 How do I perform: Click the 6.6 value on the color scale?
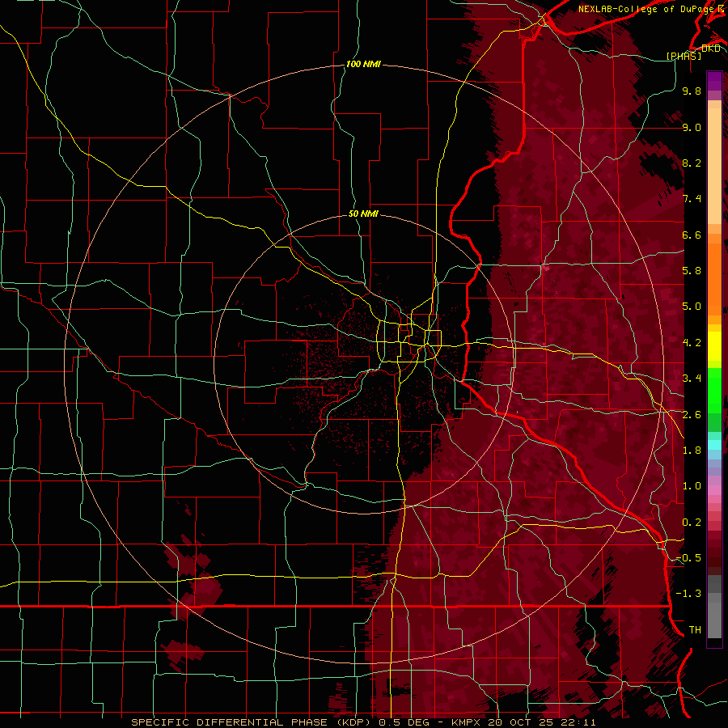692,235
